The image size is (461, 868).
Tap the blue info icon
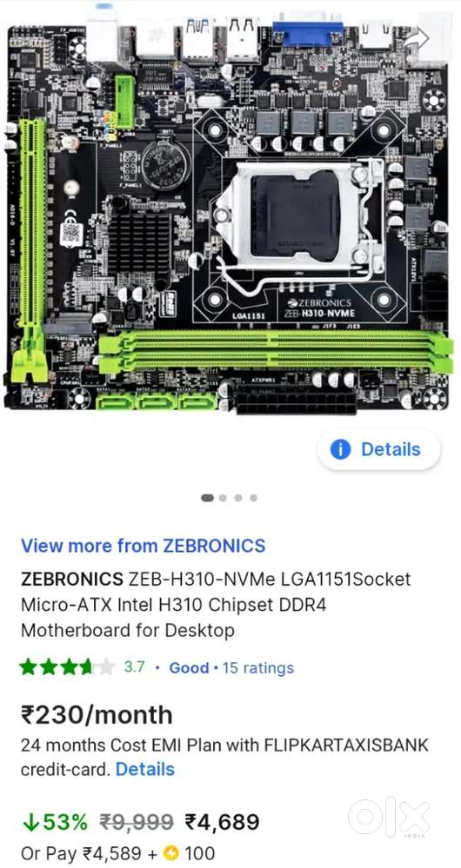coord(340,449)
